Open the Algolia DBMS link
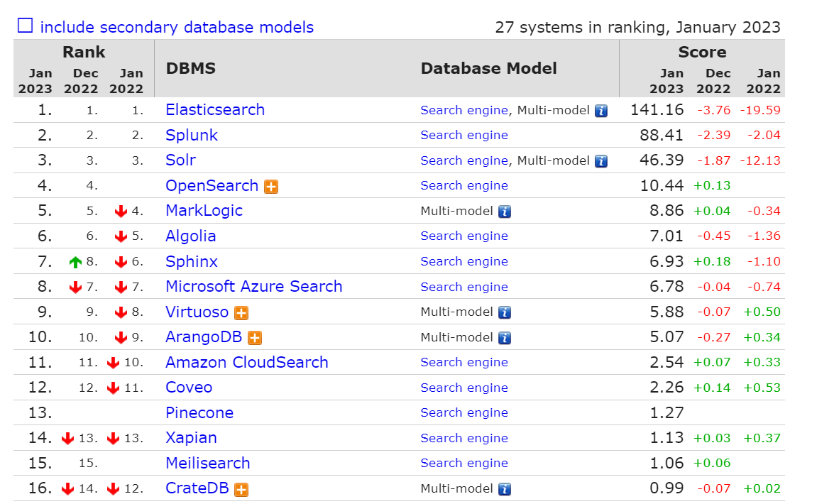This screenshot has height=504, width=834. 190,236
